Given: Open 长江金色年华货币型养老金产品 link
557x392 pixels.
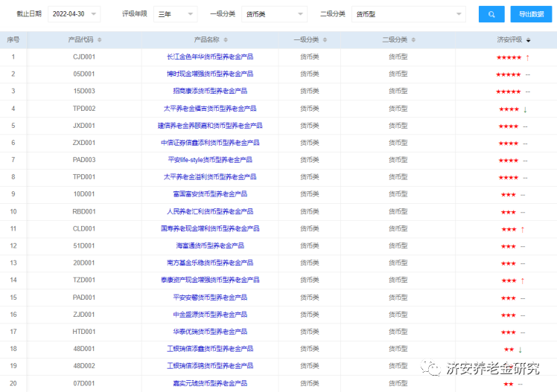Looking at the screenshot, I should point(210,57).
